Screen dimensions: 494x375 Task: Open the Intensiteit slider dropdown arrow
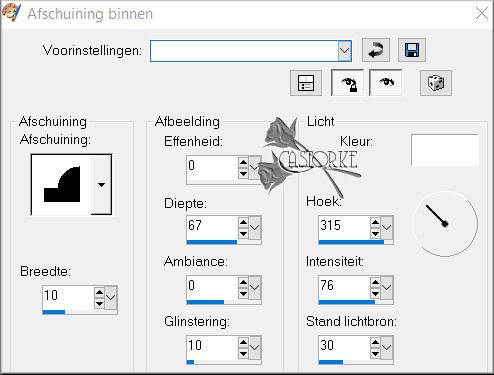[387, 287]
